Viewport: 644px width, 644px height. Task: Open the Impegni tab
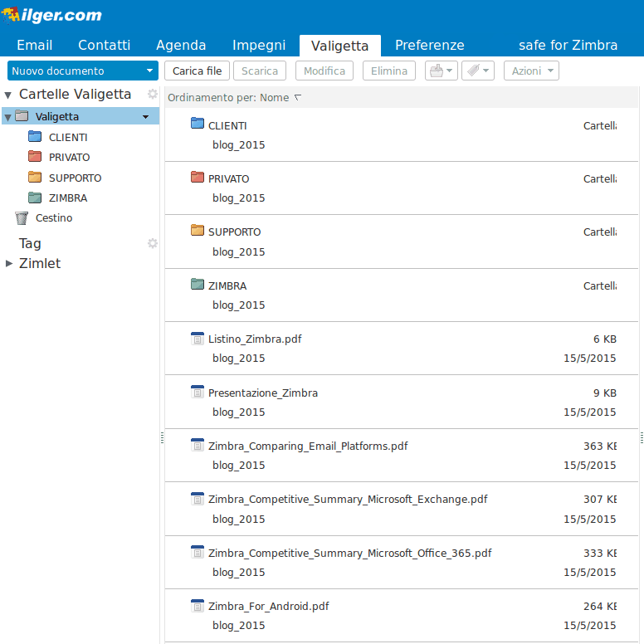[259, 45]
